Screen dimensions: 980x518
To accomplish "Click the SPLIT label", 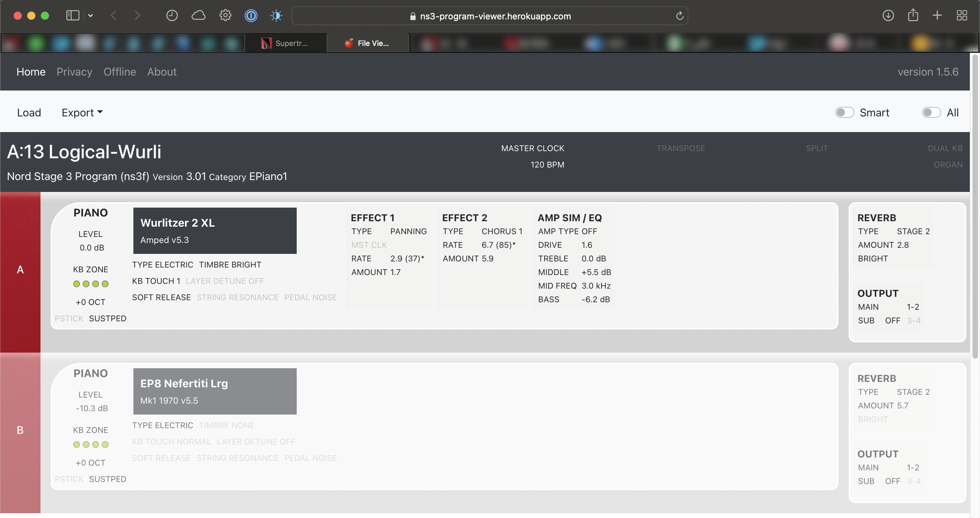I will coord(817,148).
